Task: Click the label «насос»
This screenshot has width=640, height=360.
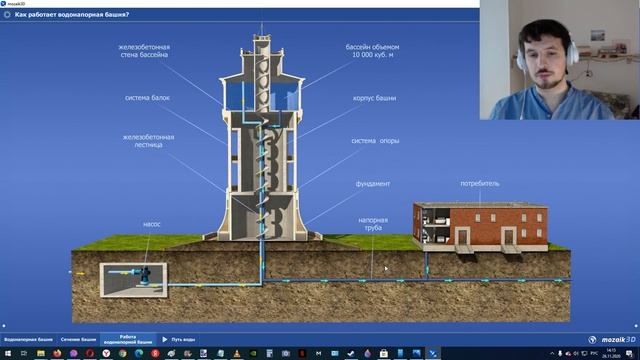Action: click(x=151, y=224)
